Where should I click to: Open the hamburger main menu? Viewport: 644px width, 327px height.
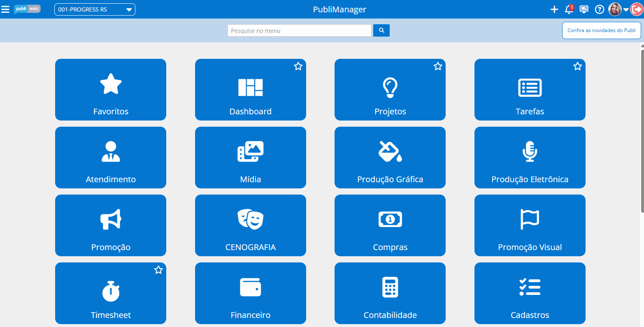[5, 9]
